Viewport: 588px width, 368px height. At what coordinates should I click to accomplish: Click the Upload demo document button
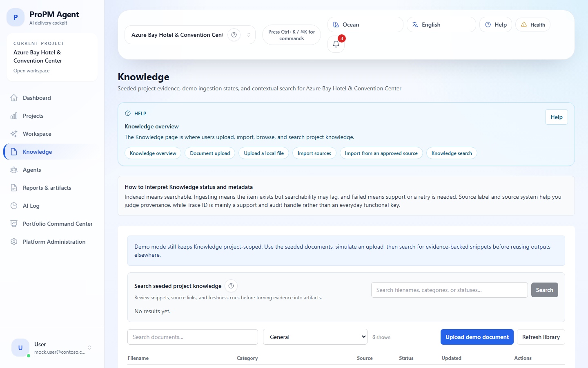coord(477,337)
